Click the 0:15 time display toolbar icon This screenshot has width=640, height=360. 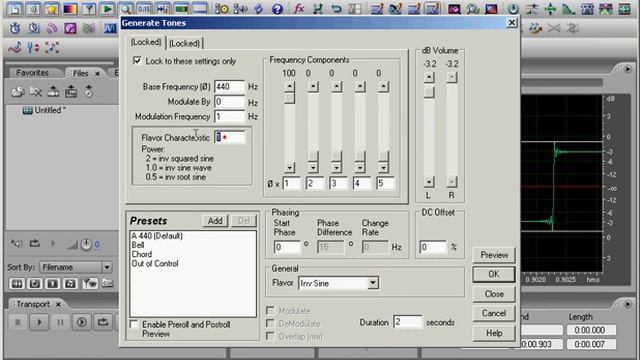tap(144, 8)
